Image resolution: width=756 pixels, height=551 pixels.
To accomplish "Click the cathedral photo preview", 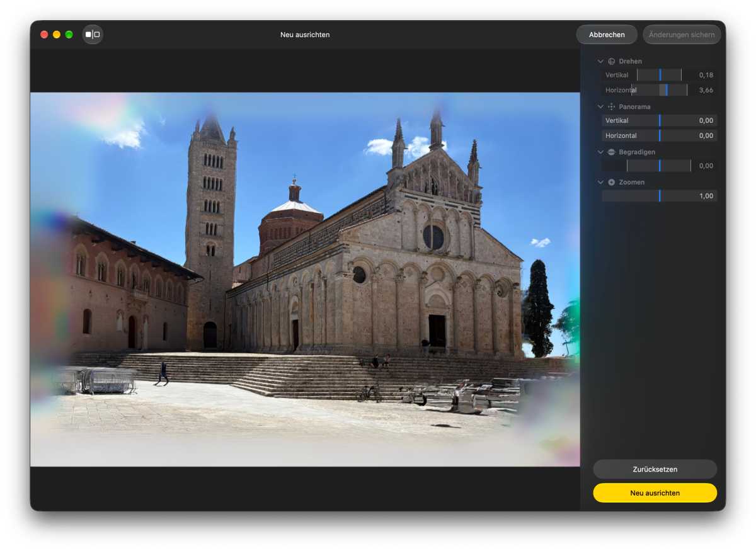I will click(x=305, y=280).
